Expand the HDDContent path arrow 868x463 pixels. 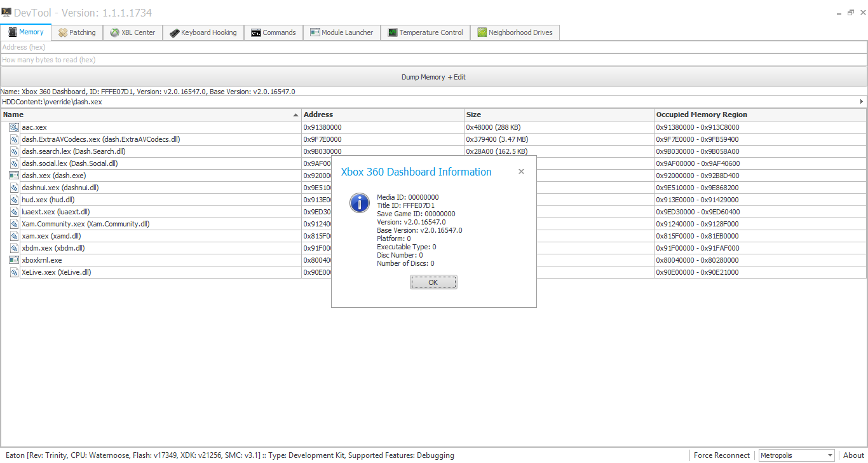point(862,102)
